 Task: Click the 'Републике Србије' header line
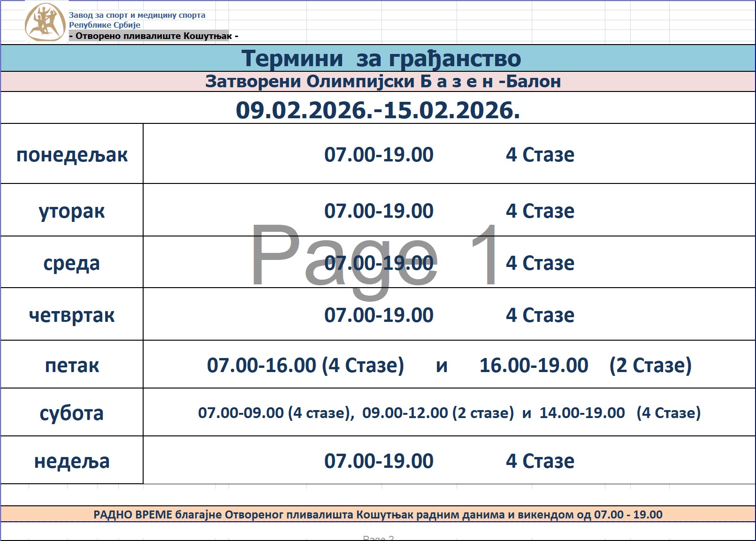(x=105, y=25)
